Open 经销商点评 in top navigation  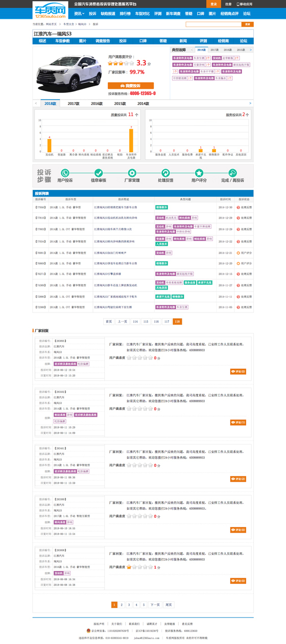coord(229,14)
